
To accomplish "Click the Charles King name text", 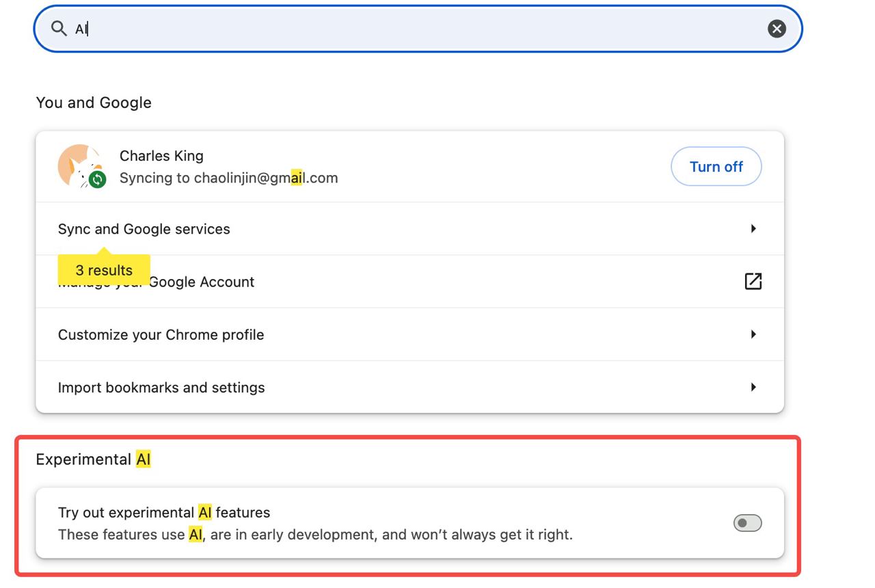I will pyautogui.click(x=161, y=156).
